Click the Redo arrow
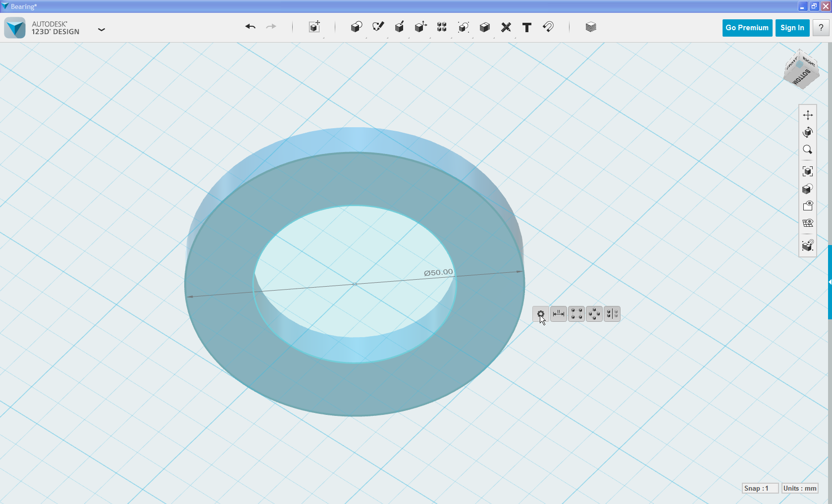The image size is (832, 504). 271,27
